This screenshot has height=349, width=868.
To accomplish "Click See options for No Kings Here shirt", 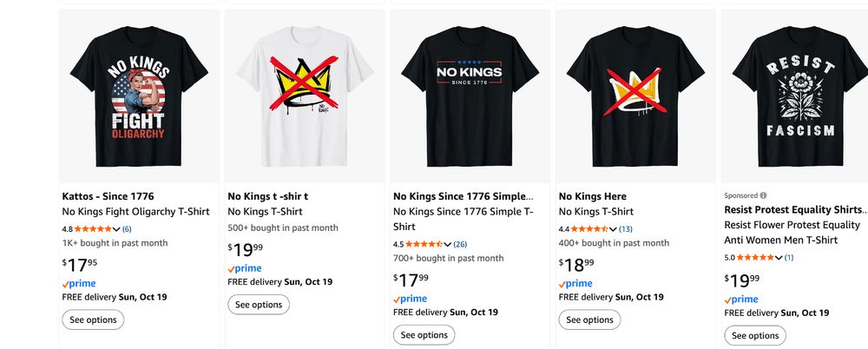I will pos(589,319).
